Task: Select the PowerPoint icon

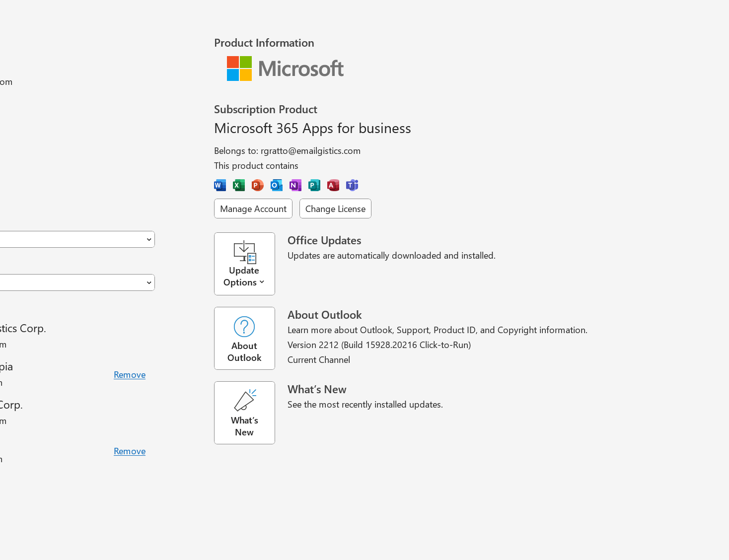Action: (x=257, y=185)
